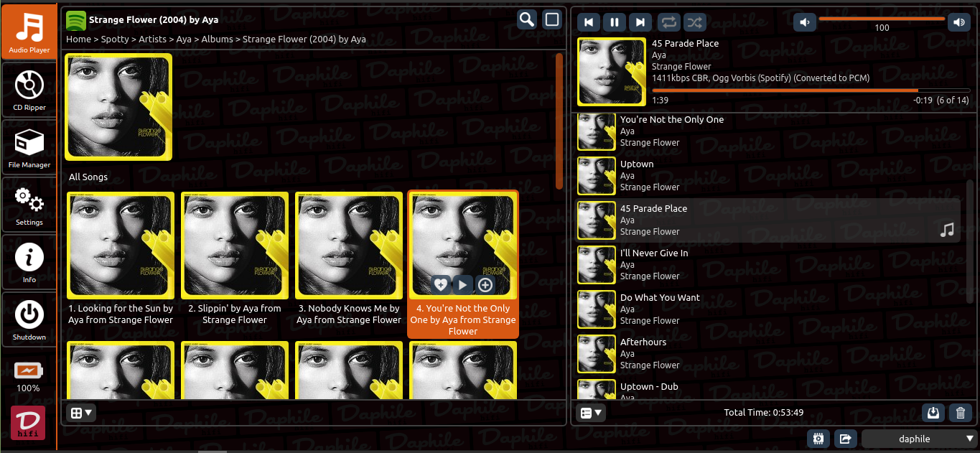Image resolution: width=980 pixels, height=453 pixels.
Task: Open the Info section
Action: coord(29,261)
